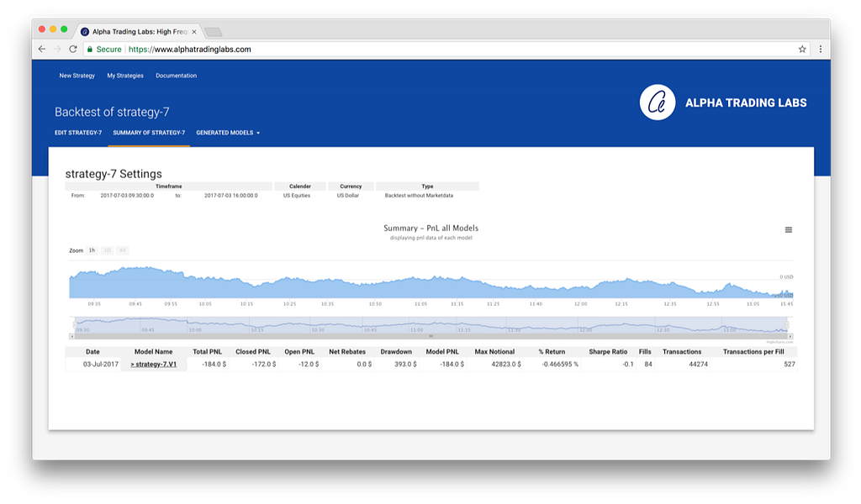Set chart zoom to All
The height and width of the screenshot is (504, 861).
(x=123, y=250)
